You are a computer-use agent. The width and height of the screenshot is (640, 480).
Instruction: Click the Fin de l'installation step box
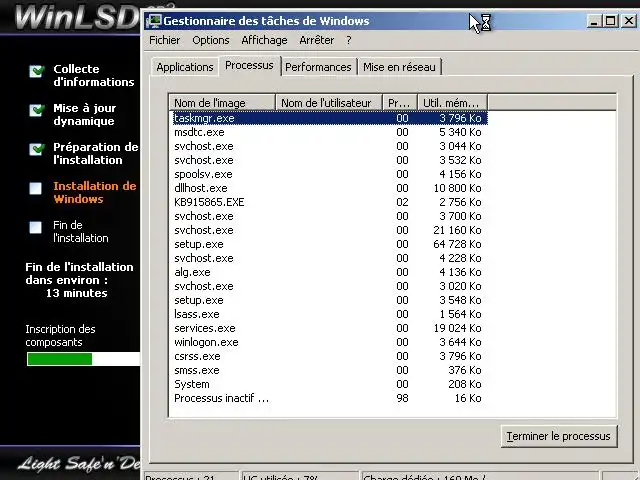pyautogui.click(x=36, y=227)
